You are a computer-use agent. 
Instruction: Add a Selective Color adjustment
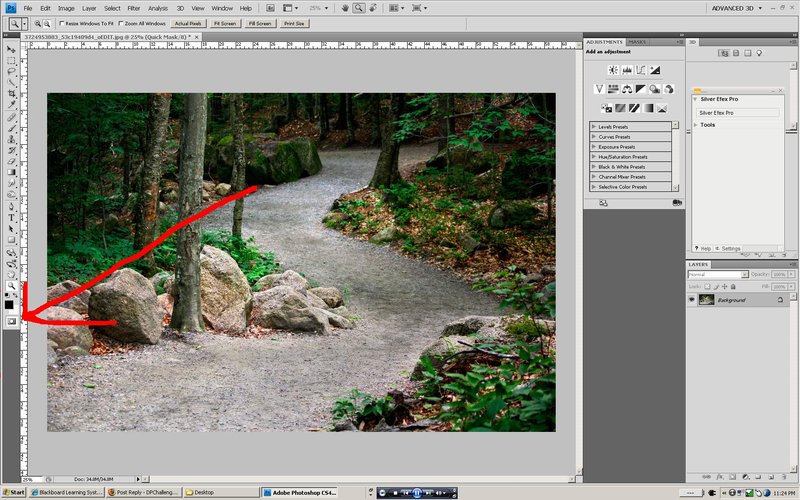tap(662, 108)
